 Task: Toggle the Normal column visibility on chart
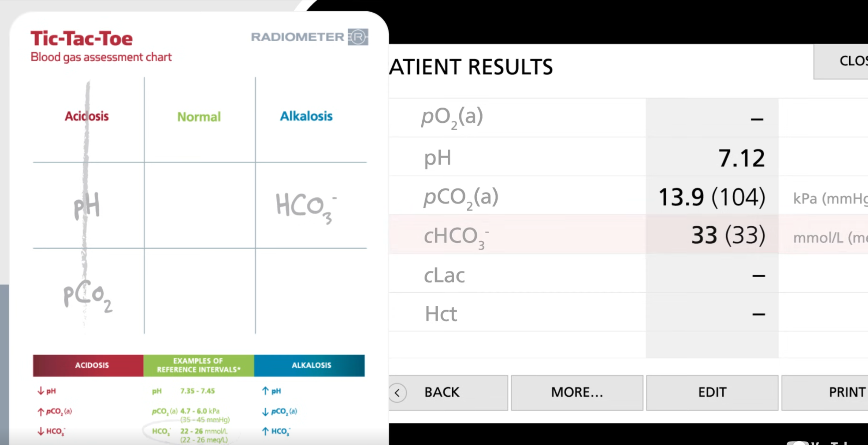tap(198, 116)
